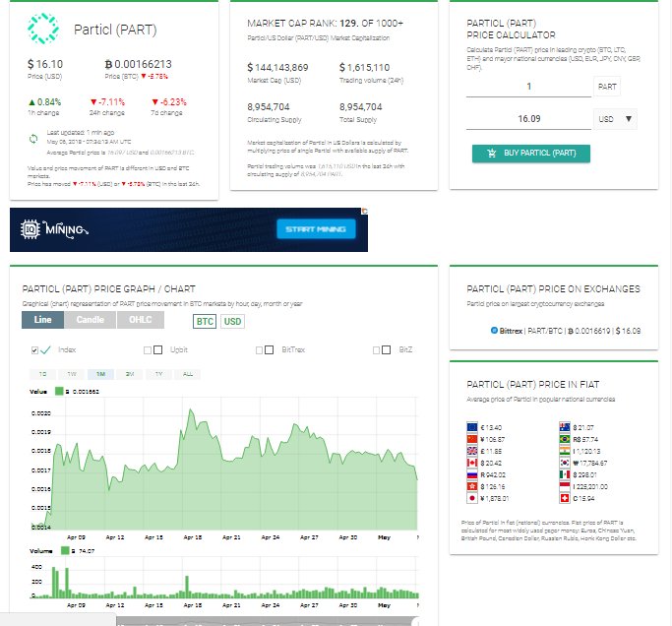The height and width of the screenshot is (626, 672).
Task: Click the green up arrow by 0.84%
Action: tap(31, 102)
